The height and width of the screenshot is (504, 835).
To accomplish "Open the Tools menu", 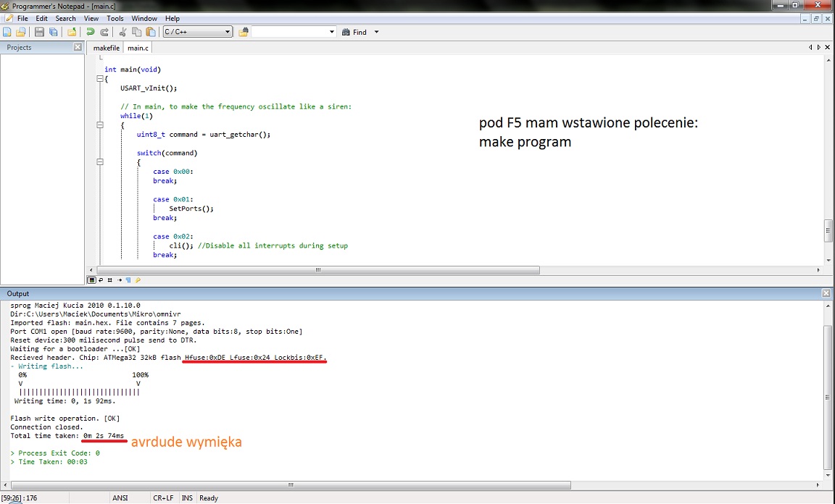I will pos(115,18).
